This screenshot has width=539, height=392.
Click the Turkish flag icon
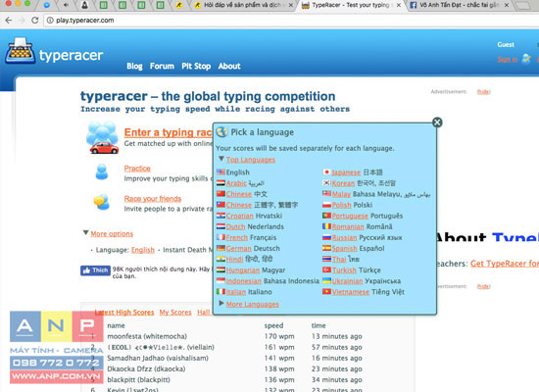pyautogui.click(x=326, y=269)
